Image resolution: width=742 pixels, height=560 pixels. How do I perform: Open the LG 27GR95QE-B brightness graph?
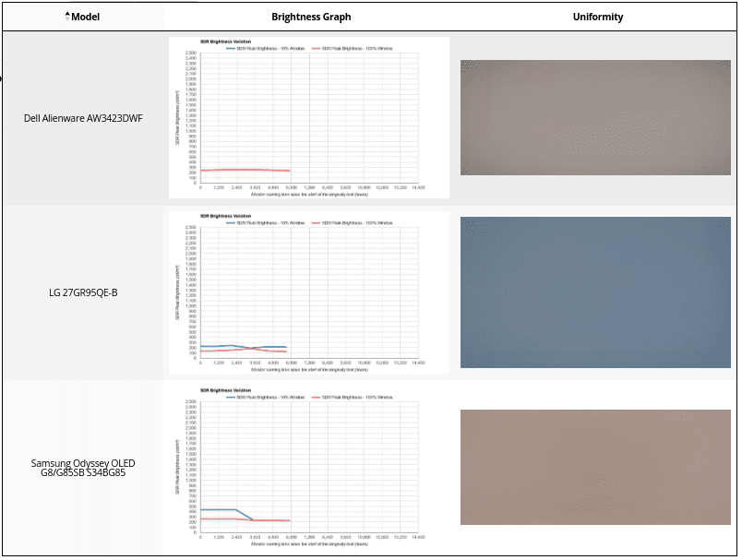(x=309, y=292)
